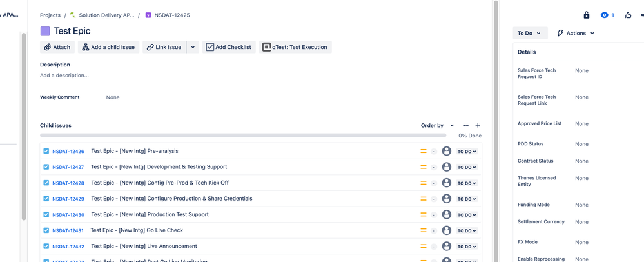Click the Settlement Currency None value

tap(581, 222)
